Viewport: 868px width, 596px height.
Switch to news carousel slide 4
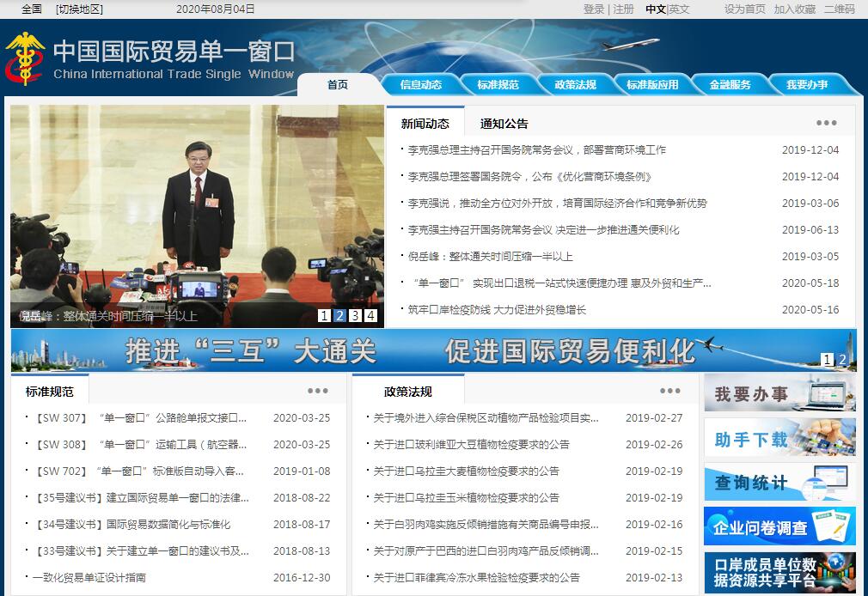pyautogui.click(x=370, y=316)
